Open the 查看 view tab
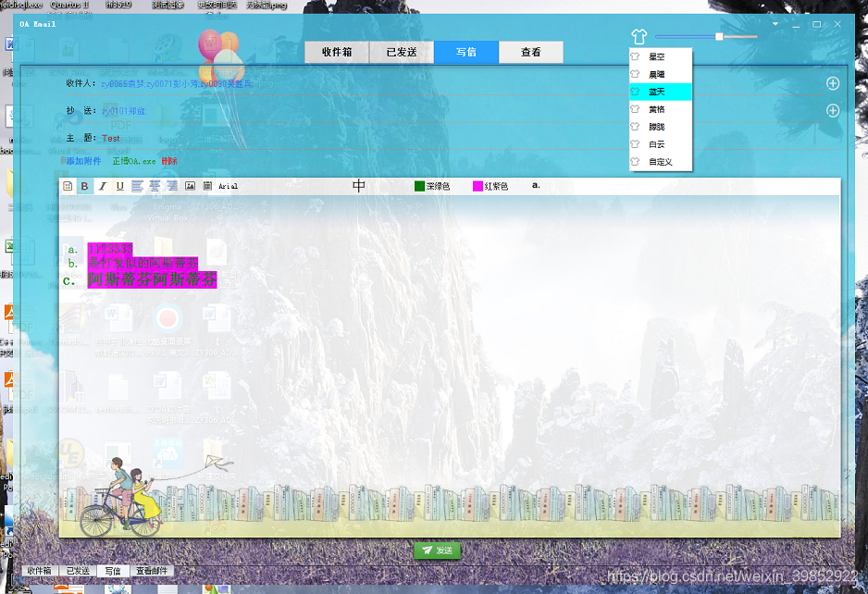The image size is (868, 594). tap(531, 52)
